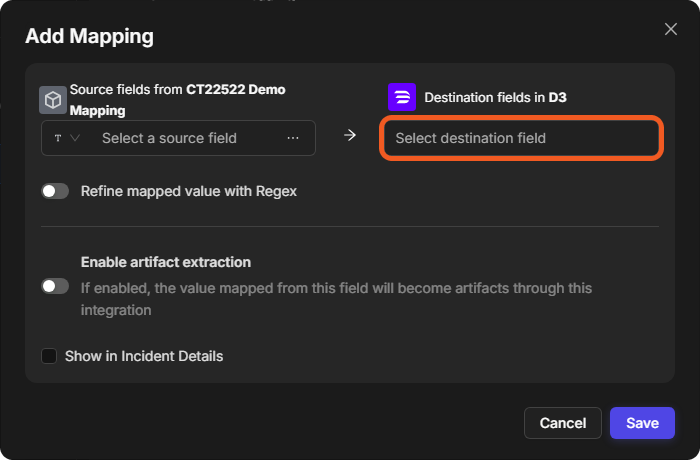Enable the artifact extraction switch
This screenshot has height=460, width=700.
(x=55, y=286)
